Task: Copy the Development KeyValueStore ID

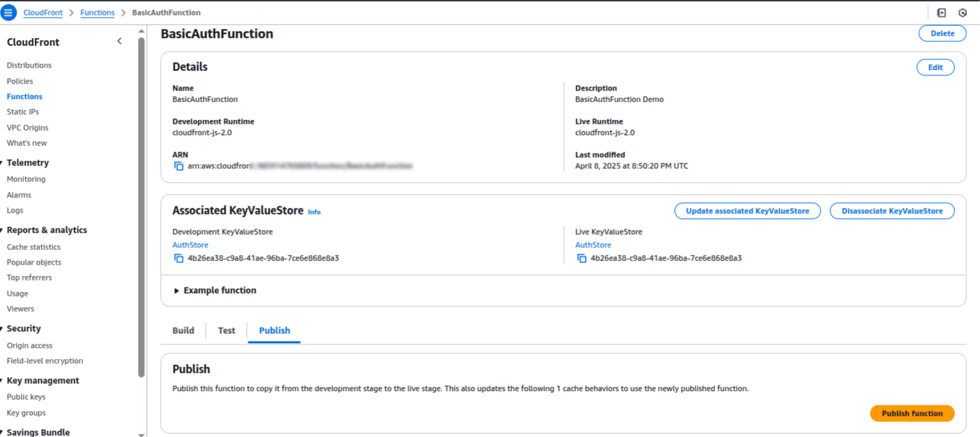Action: [x=179, y=258]
